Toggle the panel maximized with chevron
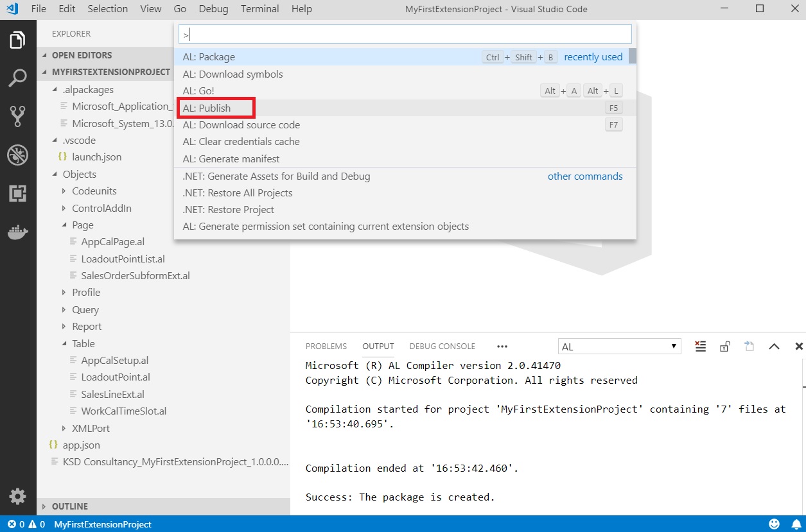This screenshot has width=806, height=532. pyautogui.click(x=774, y=346)
